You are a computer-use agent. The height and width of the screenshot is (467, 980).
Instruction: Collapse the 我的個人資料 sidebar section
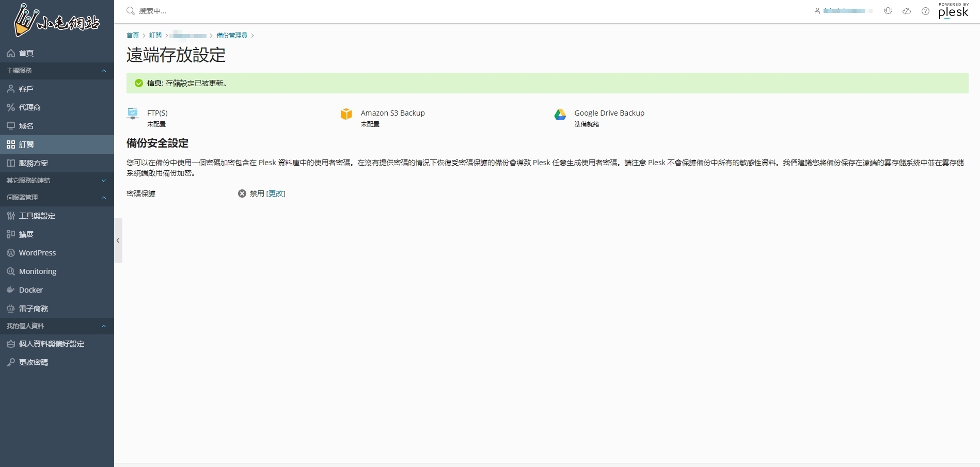[x=104, y=326]
